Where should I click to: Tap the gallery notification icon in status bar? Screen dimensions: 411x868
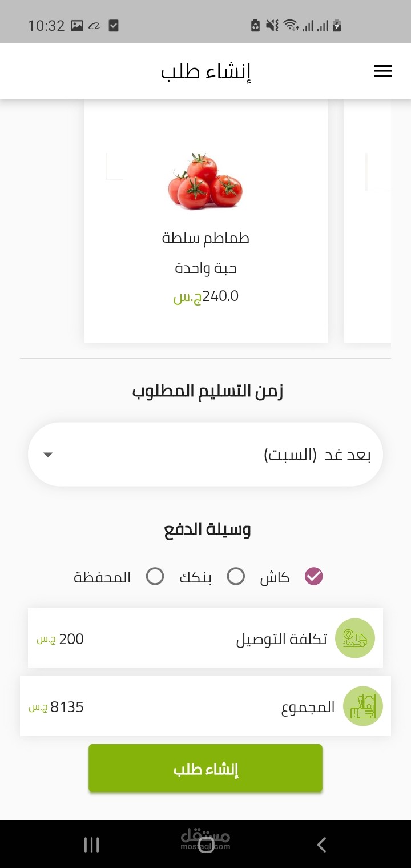pos(77,25)
